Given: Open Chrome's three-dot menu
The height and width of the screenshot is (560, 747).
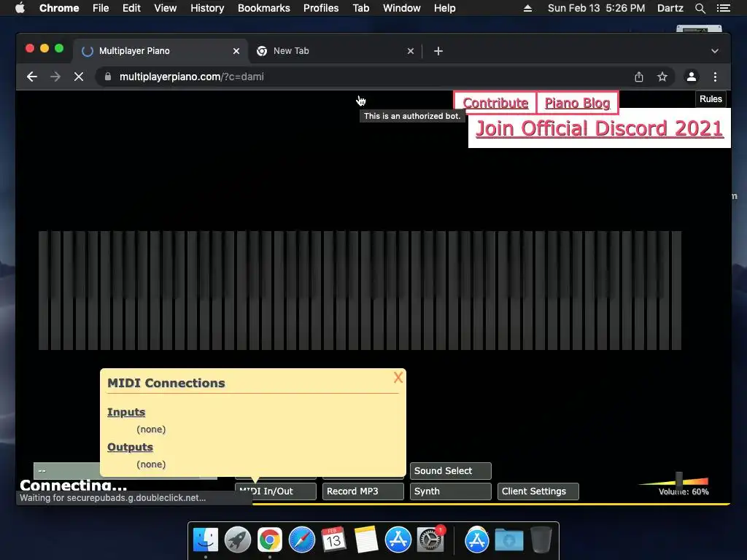Looking at the screenshot, I should 715,77.
